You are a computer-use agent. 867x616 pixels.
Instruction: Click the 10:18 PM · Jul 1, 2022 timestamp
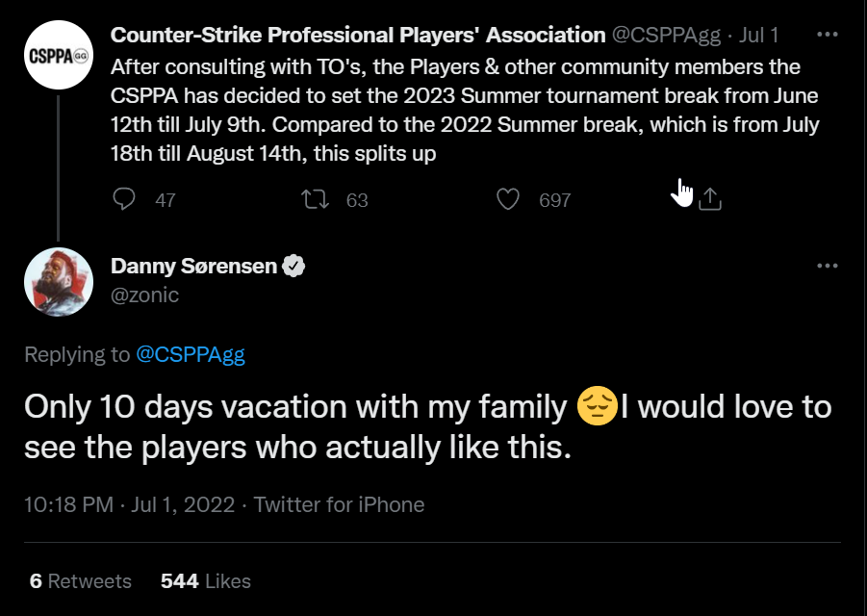coord(130,504)
